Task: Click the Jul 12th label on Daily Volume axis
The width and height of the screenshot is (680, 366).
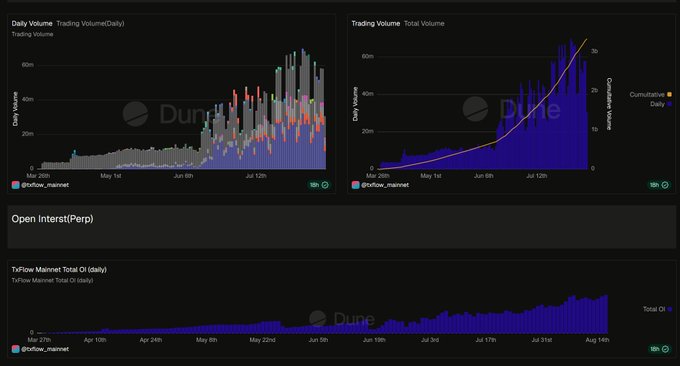Action: [x=256, y=176]
